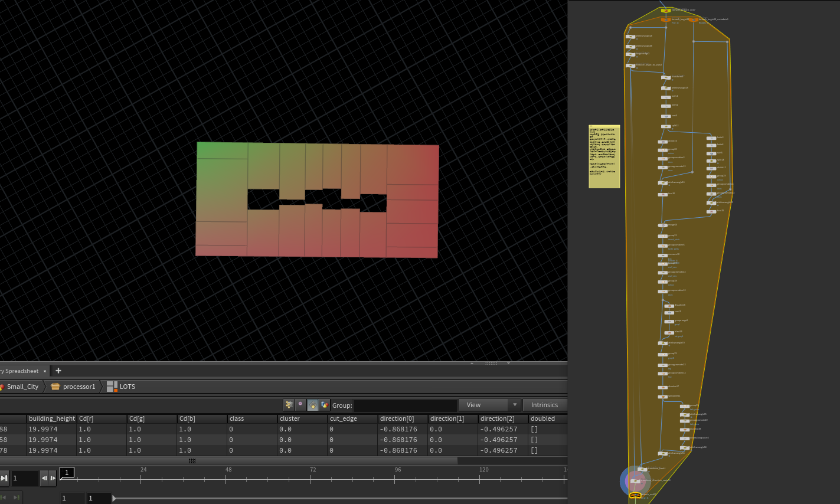The width and height of the screenshot is (840, 504).
Task: Step back one frame in playbar
Action: pos(44,478)
